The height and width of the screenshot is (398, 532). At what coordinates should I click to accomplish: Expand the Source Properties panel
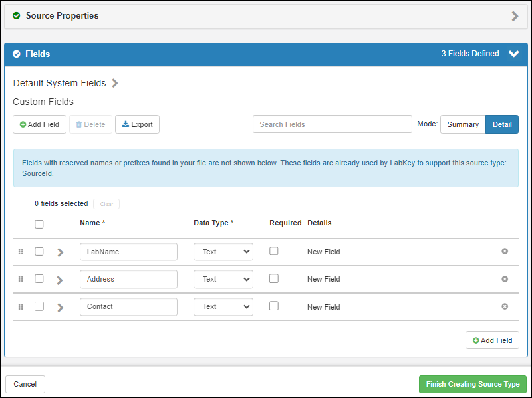coord(515,16)
